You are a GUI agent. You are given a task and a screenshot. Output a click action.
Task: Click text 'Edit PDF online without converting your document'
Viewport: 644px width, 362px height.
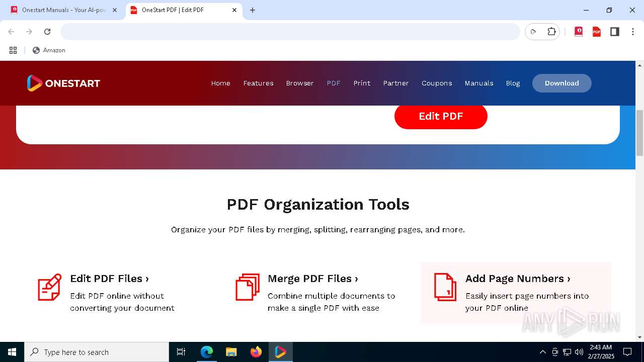[x=122, y=302]
